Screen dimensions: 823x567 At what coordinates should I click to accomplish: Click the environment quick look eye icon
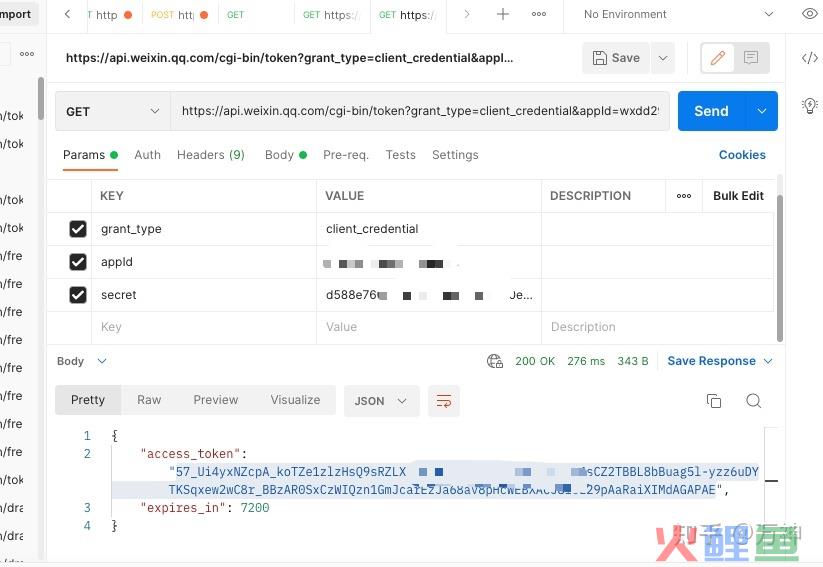point(810,14)
